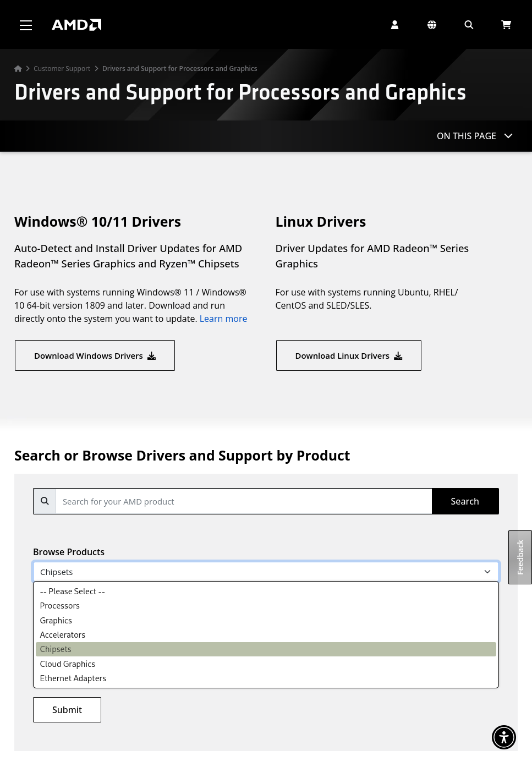
Task: Open the shopping cart icon
Action: click(506, 25)
